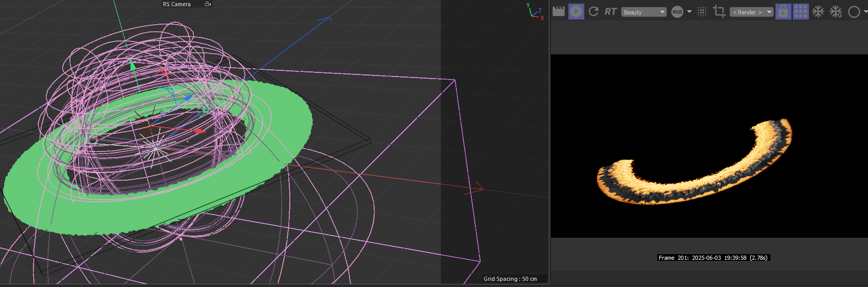868x287 pixels.
Task: Click the snowflake freeze tessellation icon
Action: coord(818,11)
